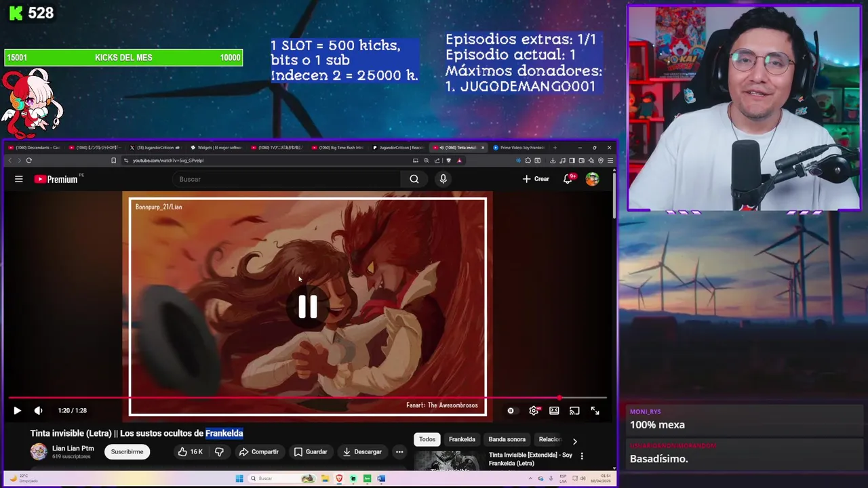Toggle theater mode in the player
This screenshot has width=868, height=488.
(554, 411)
